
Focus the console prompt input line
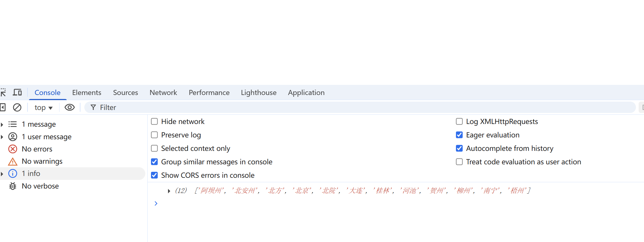pos(299,204)
